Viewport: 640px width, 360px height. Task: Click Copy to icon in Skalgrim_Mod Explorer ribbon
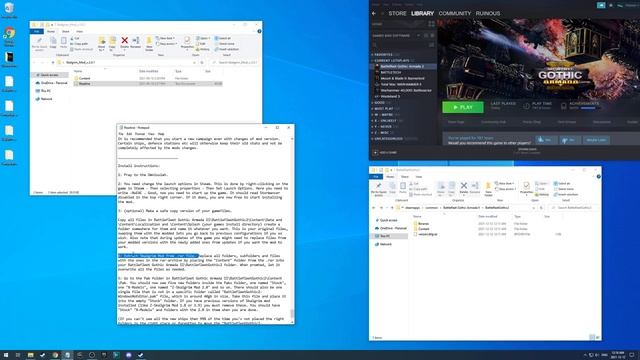pos(112,43)
